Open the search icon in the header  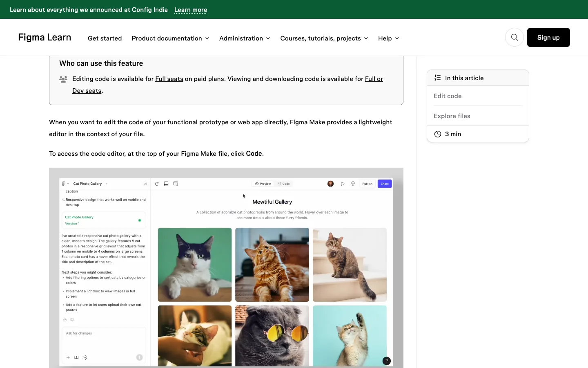click(x=514, y=38)
